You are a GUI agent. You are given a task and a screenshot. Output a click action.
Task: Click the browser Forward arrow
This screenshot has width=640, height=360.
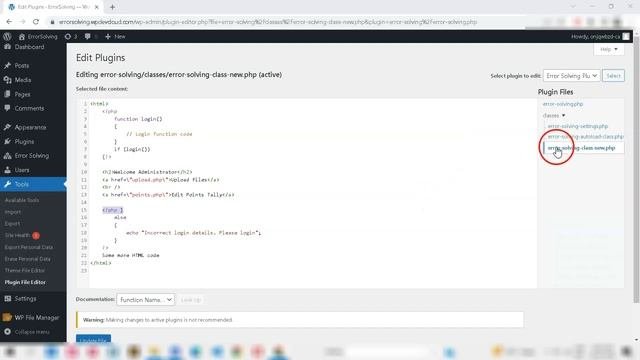click(x=22, y=22)
